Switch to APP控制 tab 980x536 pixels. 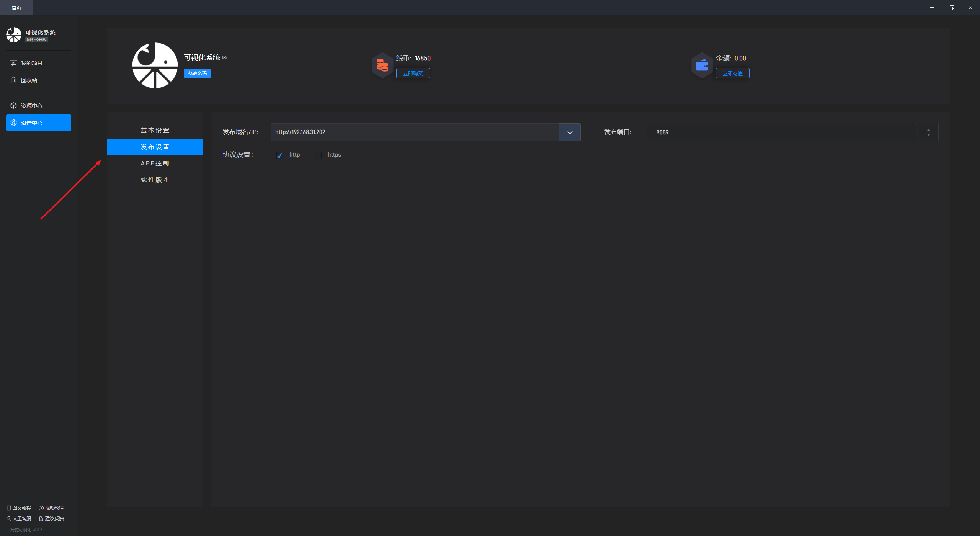[x=155, y=163]
